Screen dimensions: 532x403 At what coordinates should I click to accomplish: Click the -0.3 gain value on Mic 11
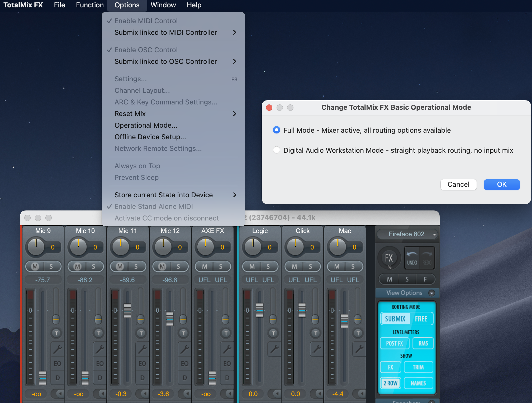point(121,394)
